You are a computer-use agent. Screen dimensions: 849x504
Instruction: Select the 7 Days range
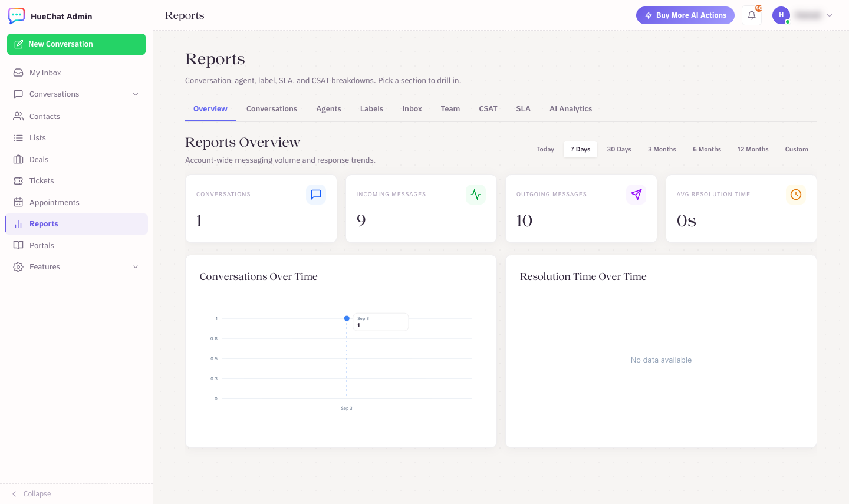[x=581, y=150]
